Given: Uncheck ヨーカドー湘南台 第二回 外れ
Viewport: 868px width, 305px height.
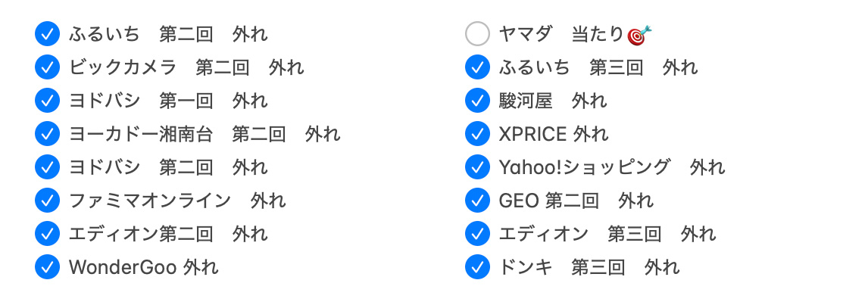Looking at the screenshot, I should click(x=47, y=134).
